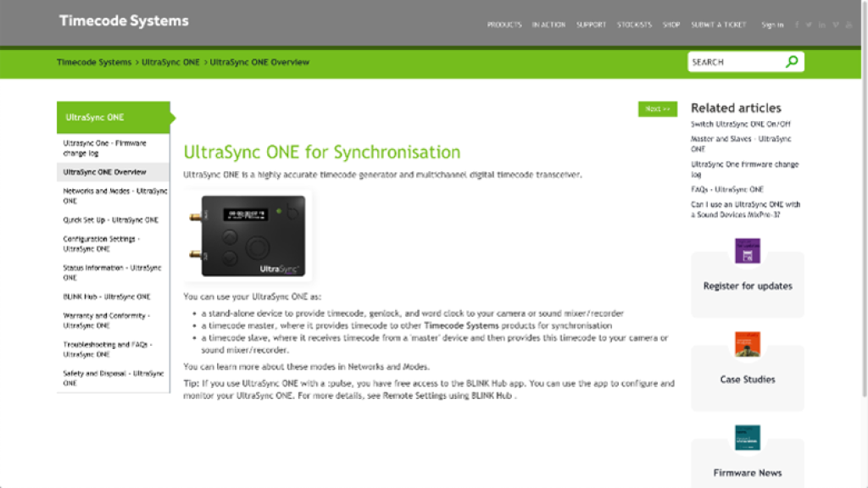868x488 pixels.
Task: Click the Timecode Systems breadcrumb link
Action: (94, 62)
